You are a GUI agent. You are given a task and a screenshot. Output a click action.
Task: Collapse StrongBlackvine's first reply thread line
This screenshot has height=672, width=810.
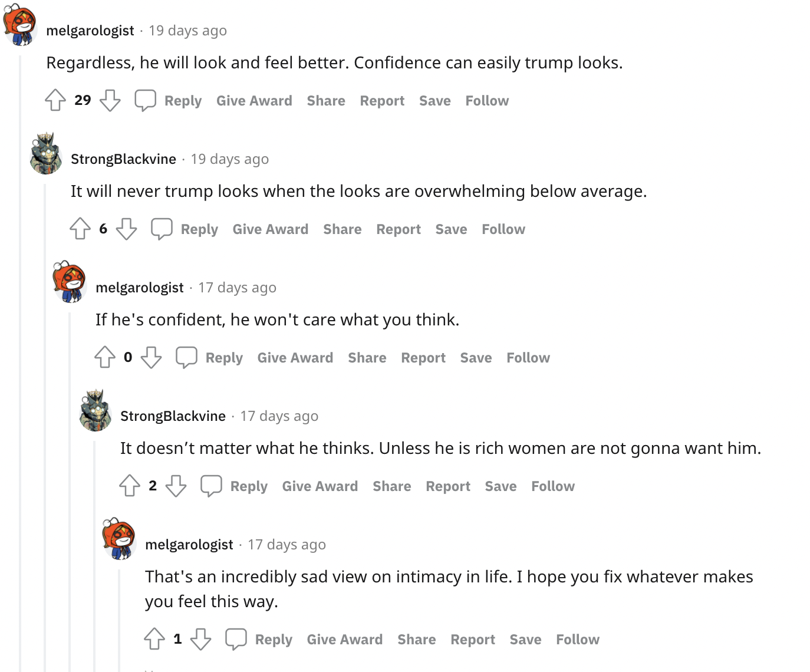pyautogui.click(x=45, y=427)
